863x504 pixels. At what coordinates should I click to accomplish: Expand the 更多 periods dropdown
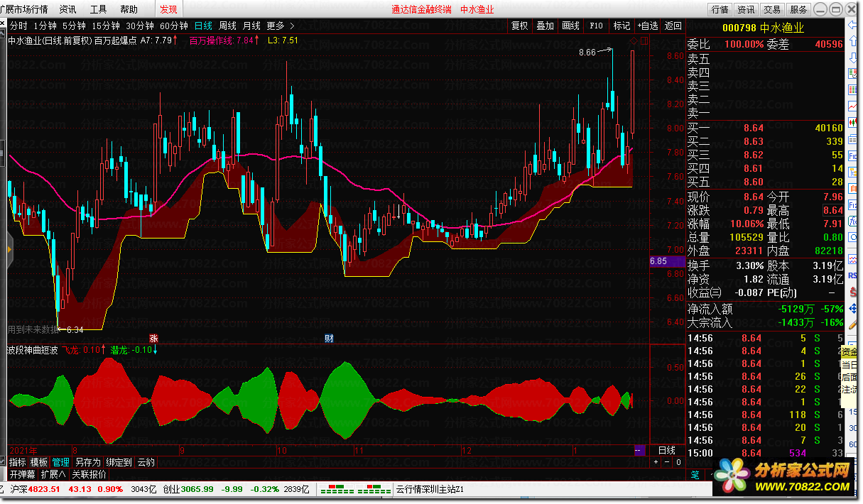pos(280,26)
